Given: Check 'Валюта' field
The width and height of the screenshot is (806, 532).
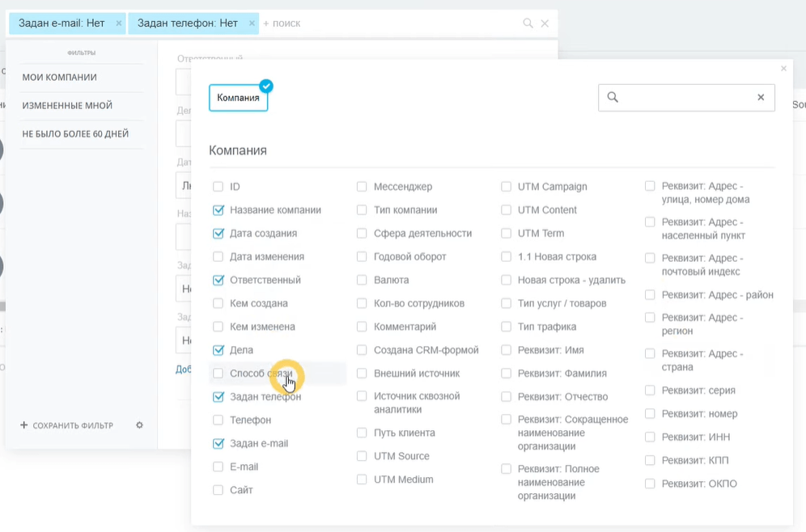Looking at the screenshot, I should pyautogui.click(x=362, y=280).
